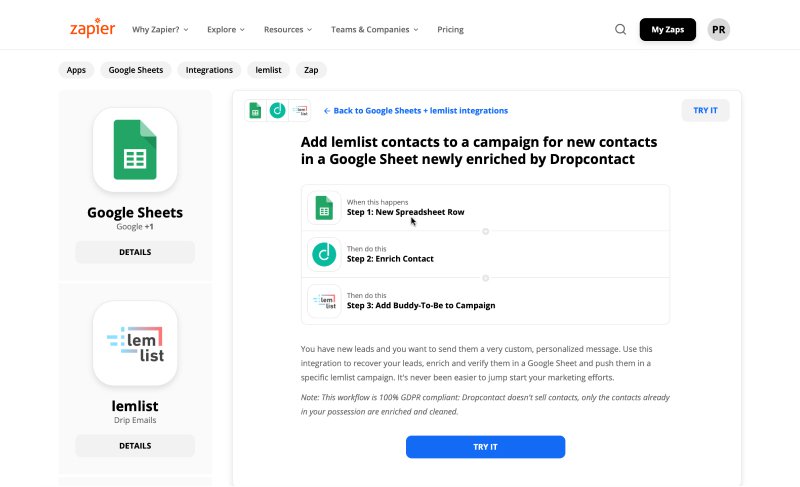Click the lemlist app name in sidebar
The width and height of the screenshot is (800, 487).
tap(135, 406)
